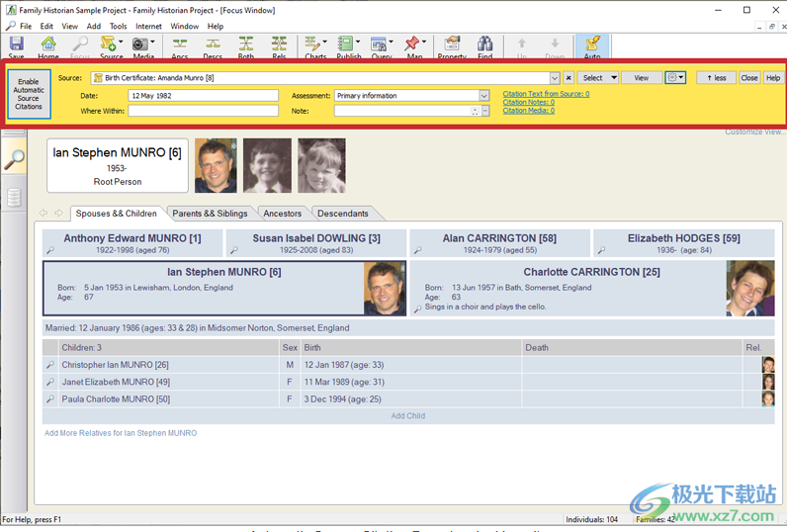Switch to the Ancestors tab
The height and width of the screenshot is (532, 787).
coord(283,214)
